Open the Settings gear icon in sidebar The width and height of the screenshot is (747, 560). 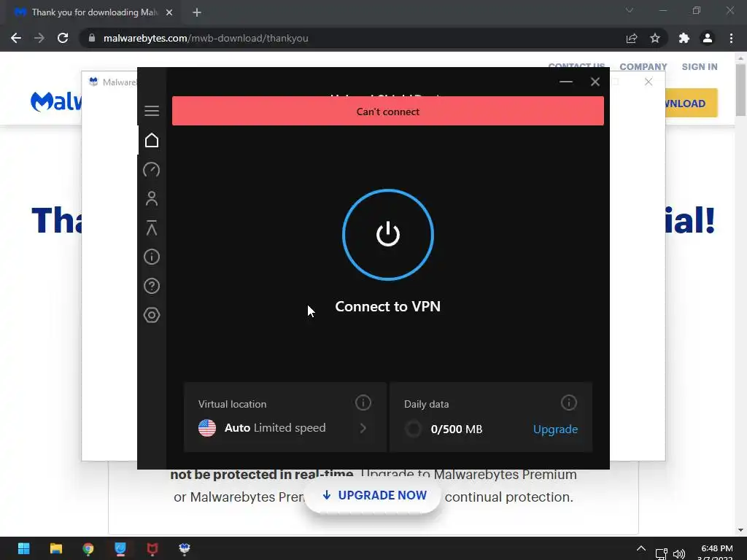(x=152, y=315)
